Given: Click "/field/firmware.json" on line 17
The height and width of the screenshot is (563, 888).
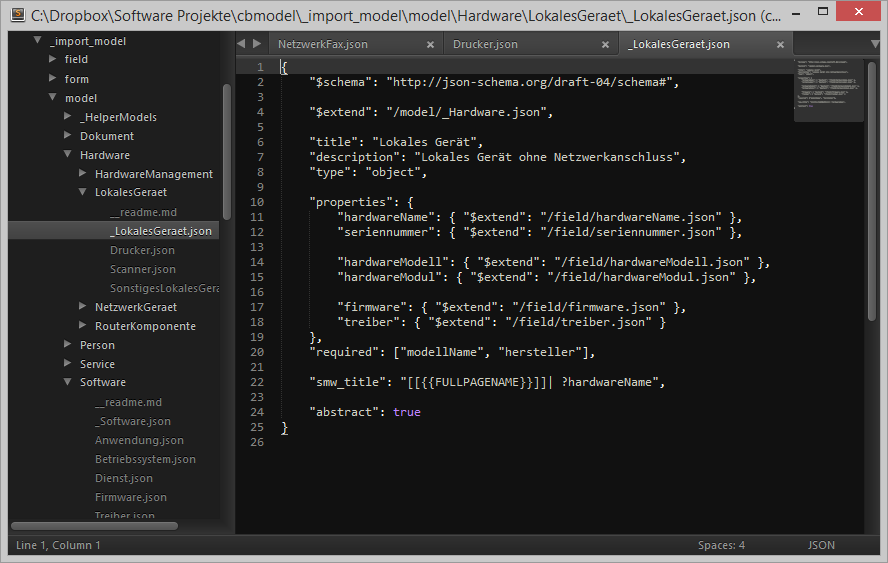Looking at the screenshot, I should pyautogui.click(x=589, y=308).
